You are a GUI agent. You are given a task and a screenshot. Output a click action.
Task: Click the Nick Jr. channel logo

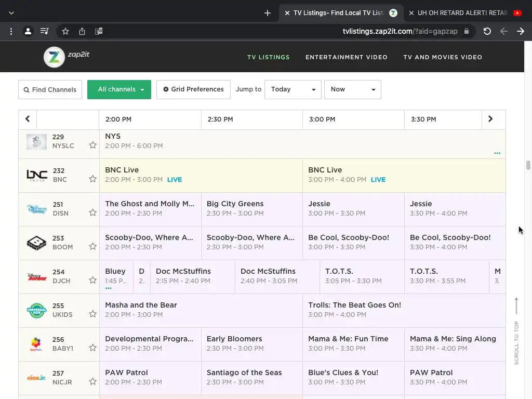pyautogui.click(x=36, y=378)
